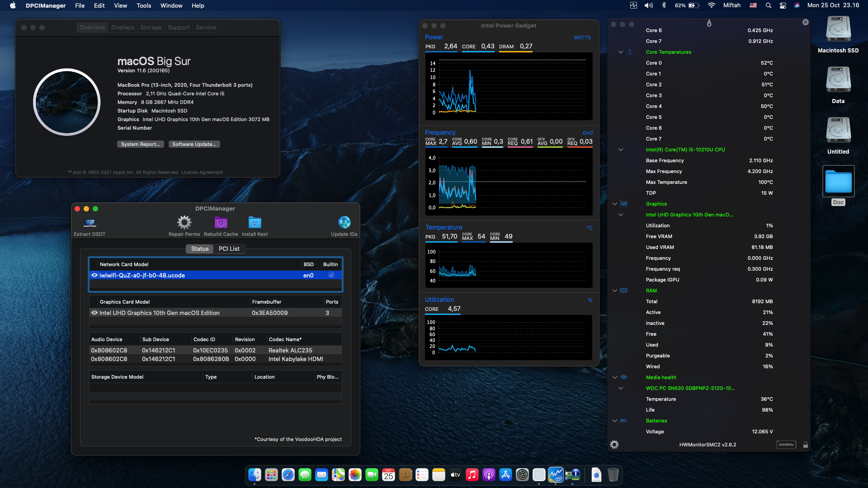Open Support tab in About This Mac
Image resolution: width=868 pixels, height=488 pixels.
click(179, 27)
